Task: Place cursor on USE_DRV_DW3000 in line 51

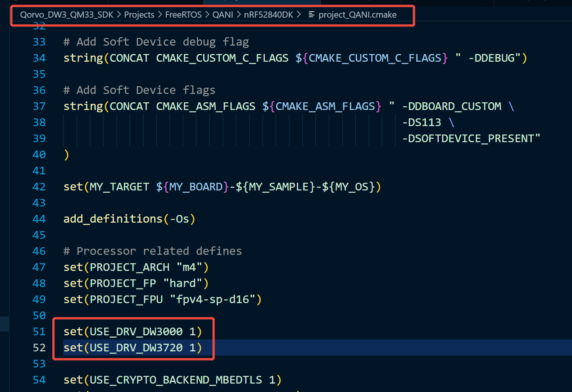Action: tap(136, 331)
